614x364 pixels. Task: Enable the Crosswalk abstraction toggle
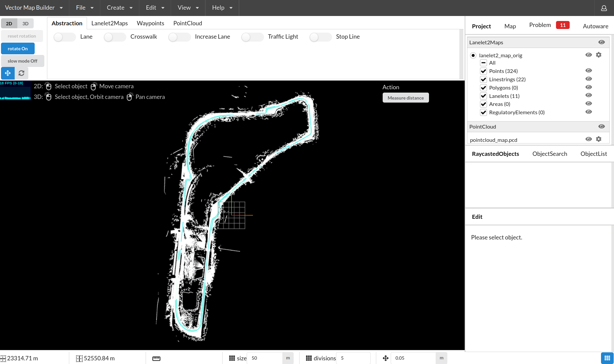pos(115,37)
